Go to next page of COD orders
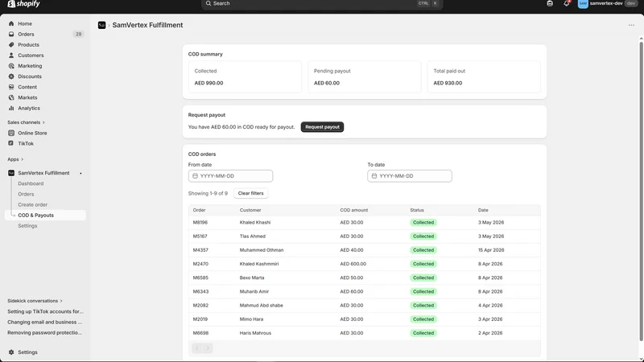Screen dimensions: 644x362 point(208,348)
